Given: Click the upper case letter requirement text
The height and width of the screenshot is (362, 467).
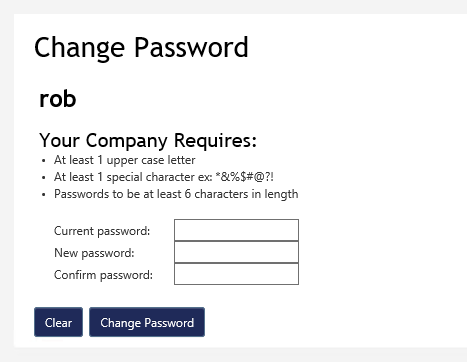Looking at the screenshot, I should tap(125, 160).
